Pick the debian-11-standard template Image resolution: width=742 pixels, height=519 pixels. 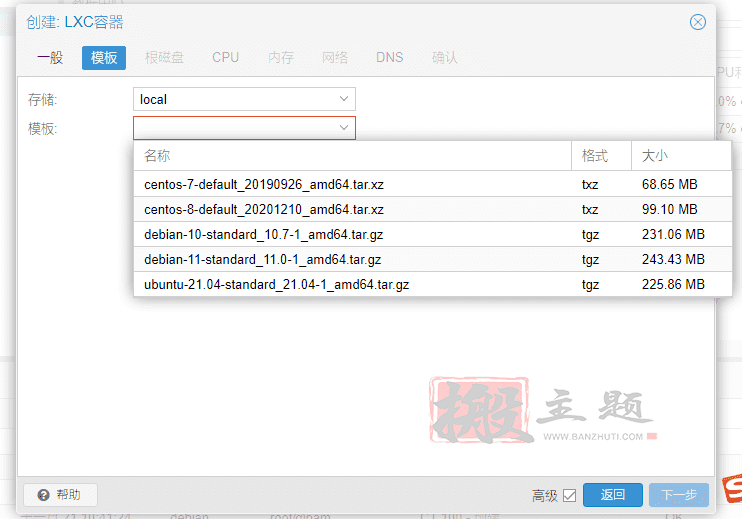point(262,260)
